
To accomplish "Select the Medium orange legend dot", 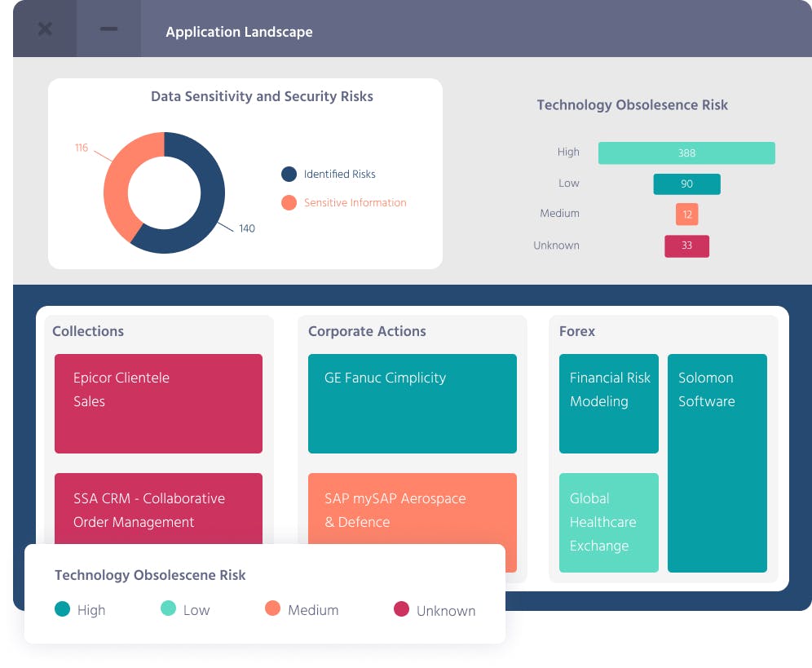I will tap(272, 608).
